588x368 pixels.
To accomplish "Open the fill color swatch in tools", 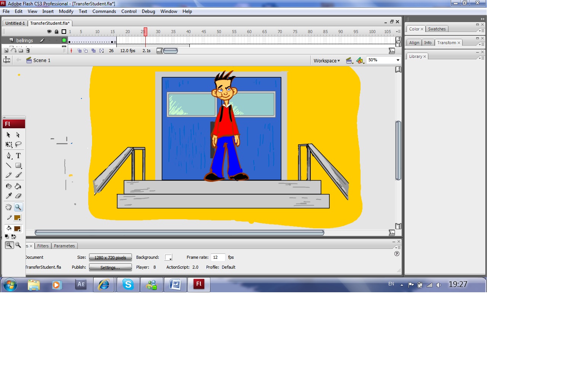I will tap(17, 229).
